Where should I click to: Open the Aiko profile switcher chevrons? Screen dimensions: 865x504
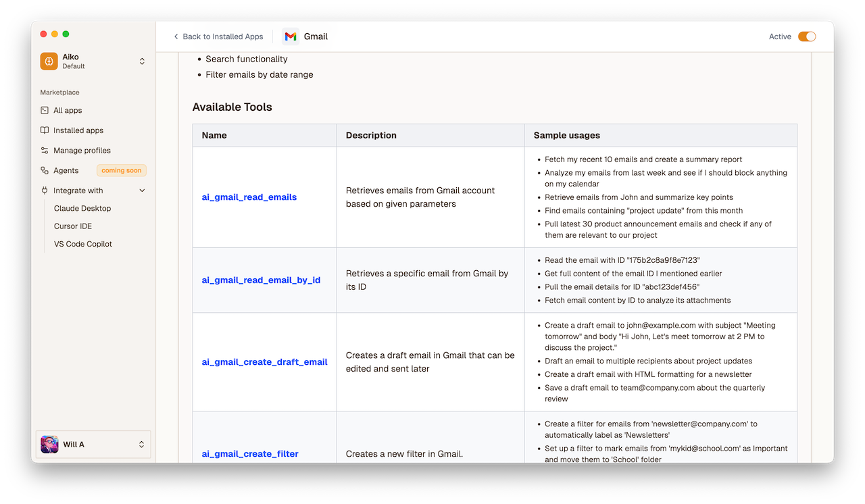(142, 61)
